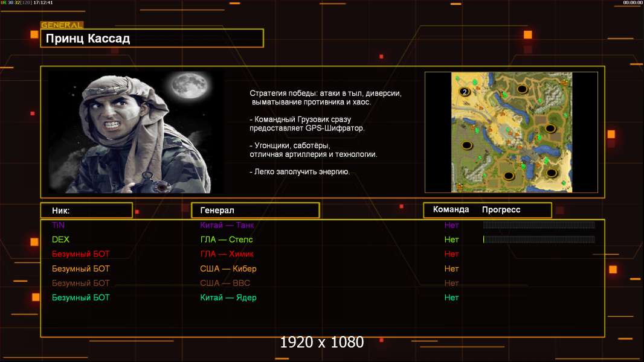Image resolution: width=644 pixels, height=362 pixels.
Task: Click the timer in the top-right corner
Action: [633, 3]
